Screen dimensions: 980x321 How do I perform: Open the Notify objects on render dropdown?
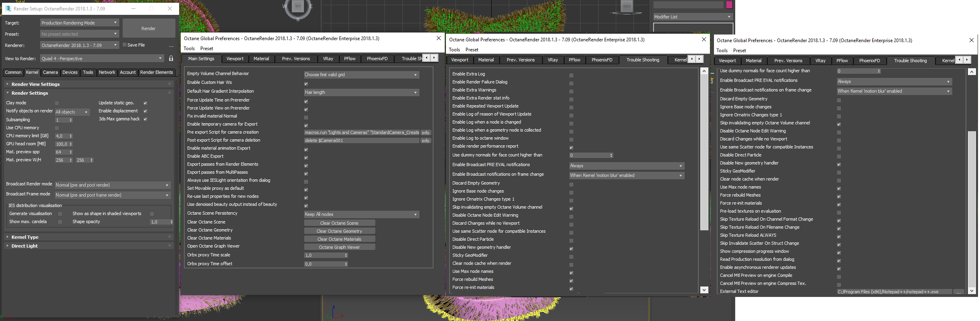coord(73,112)
